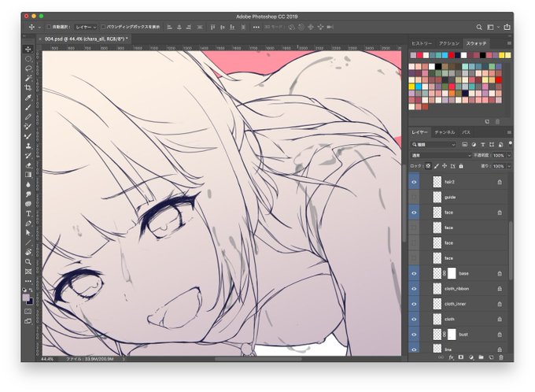535x392 pixels.
Task: Hide the cloth_inner layer
Action: tap(414, 304)
